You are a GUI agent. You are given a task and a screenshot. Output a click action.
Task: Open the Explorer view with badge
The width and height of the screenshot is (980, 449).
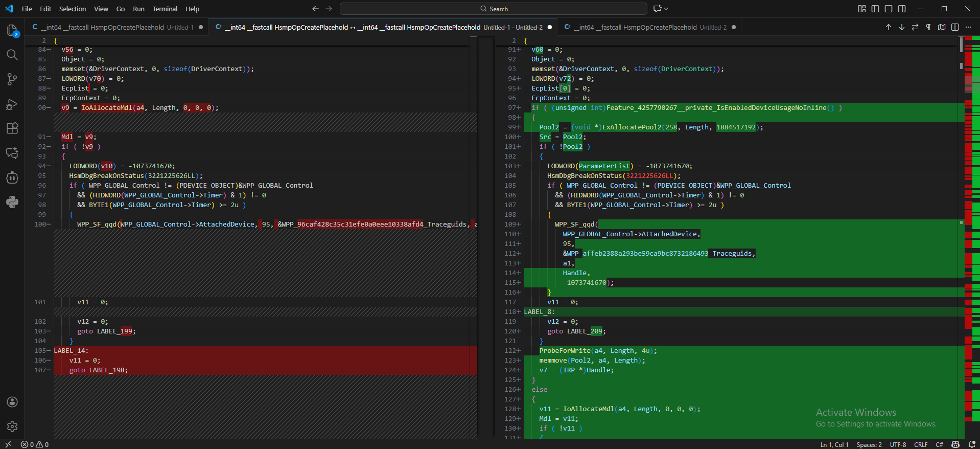[x=12, y=31]
